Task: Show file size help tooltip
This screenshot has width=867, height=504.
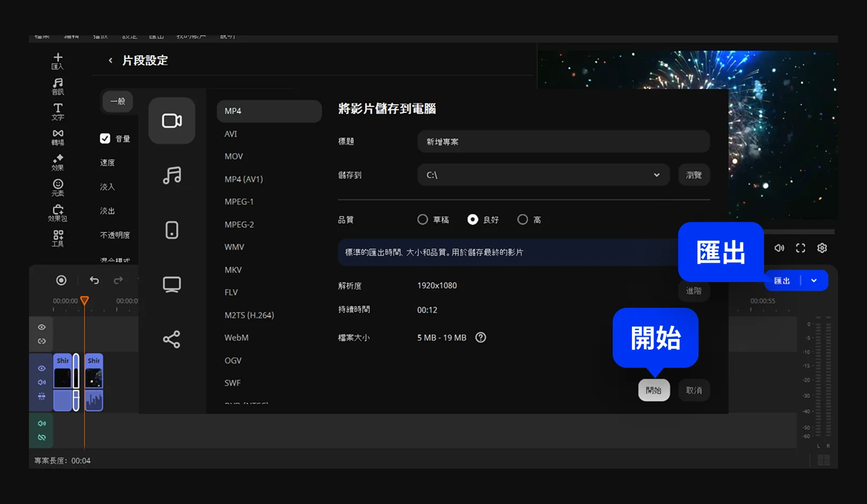Action: click(x=481, y=337)
